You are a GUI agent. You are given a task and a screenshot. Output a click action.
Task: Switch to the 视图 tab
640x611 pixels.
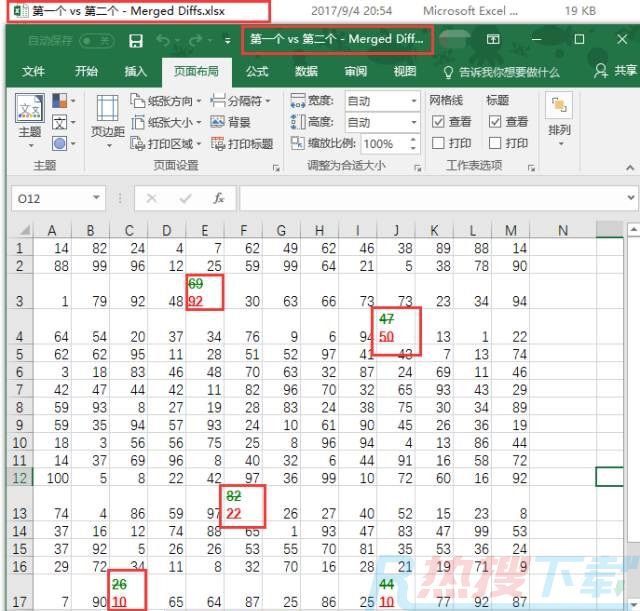(405, 71)
